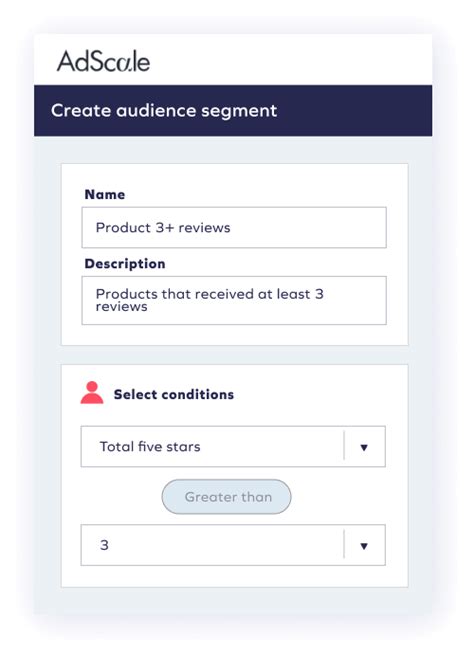The width and height of the screenshot is (474, 656).
Task: Expand the arrow on the value 3 dropdown
Action: point(364,546)
